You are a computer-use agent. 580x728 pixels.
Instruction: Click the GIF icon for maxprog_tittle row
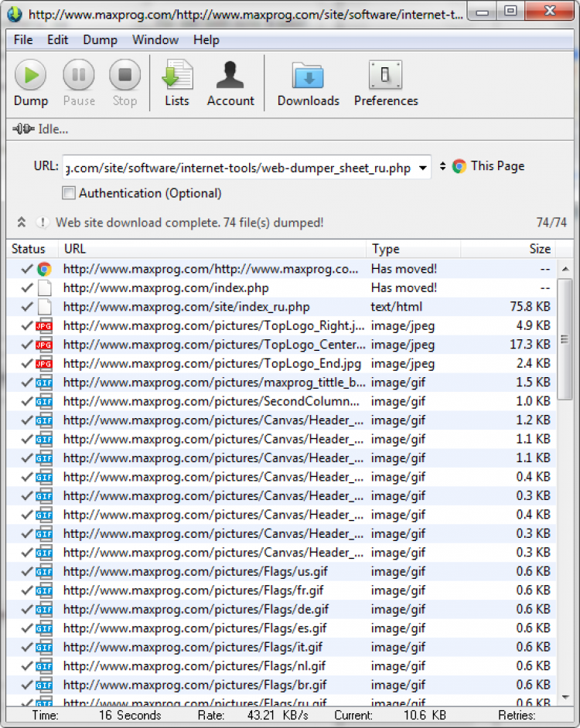tap(44, 383)
